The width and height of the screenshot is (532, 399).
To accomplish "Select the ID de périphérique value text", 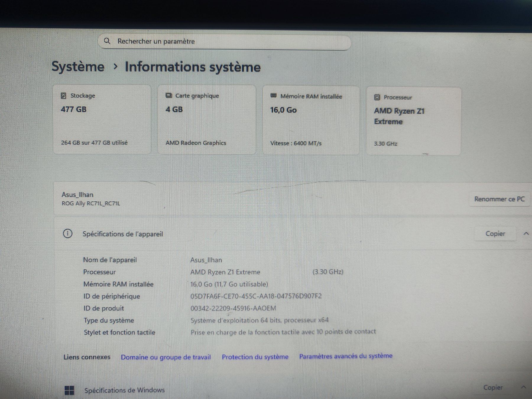I will click(x=256, y=296).
